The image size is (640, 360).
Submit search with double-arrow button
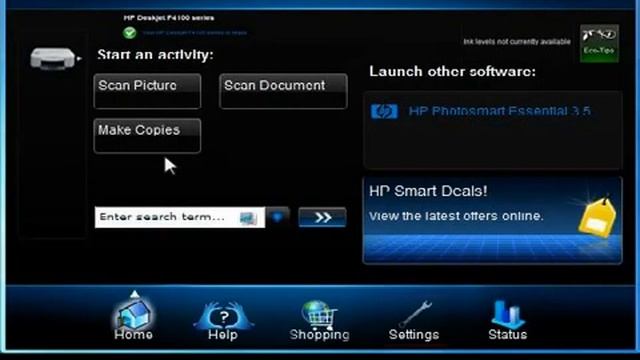[322, 217]
